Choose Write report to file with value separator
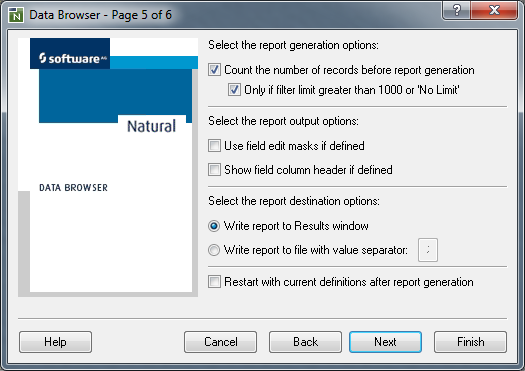The height and width of the screenshot is (371, 525). (214, 250)
